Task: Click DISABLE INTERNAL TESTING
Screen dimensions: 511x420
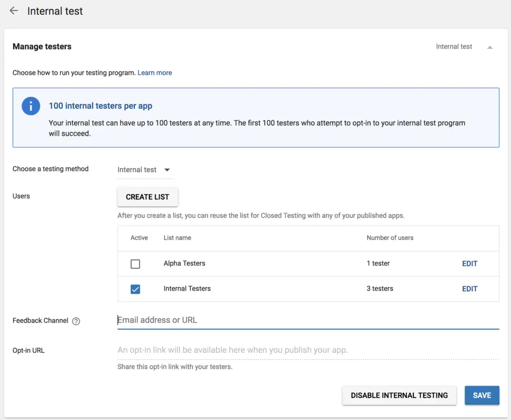Action: point(399,395)
